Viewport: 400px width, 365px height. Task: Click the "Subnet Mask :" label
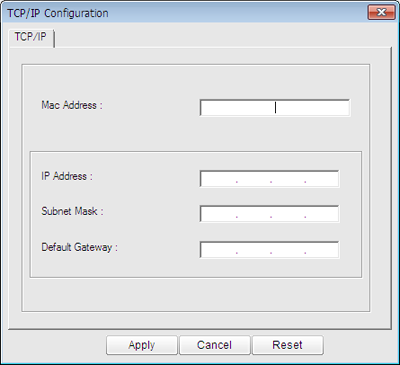point(72,211)
